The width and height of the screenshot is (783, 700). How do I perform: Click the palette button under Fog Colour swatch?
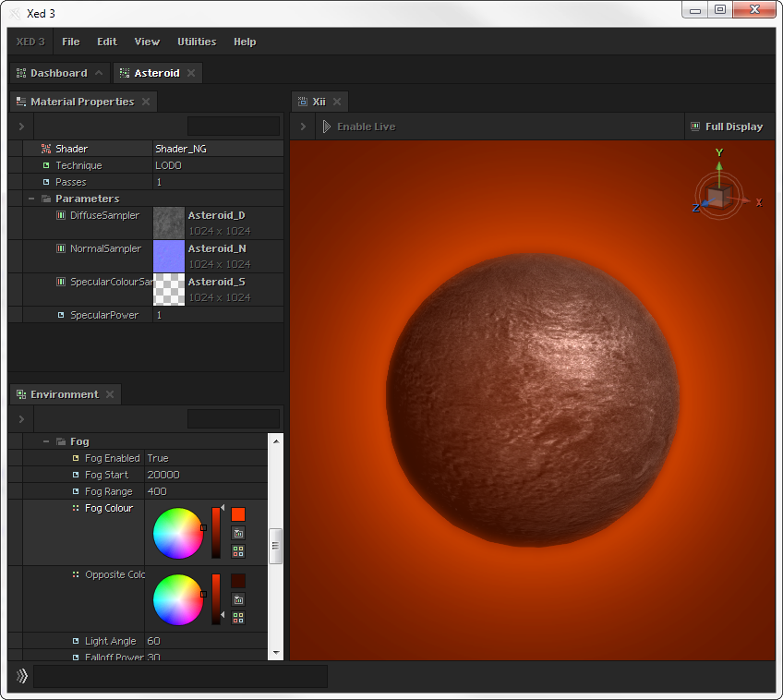pyautogui.click(x=238, y=533)
